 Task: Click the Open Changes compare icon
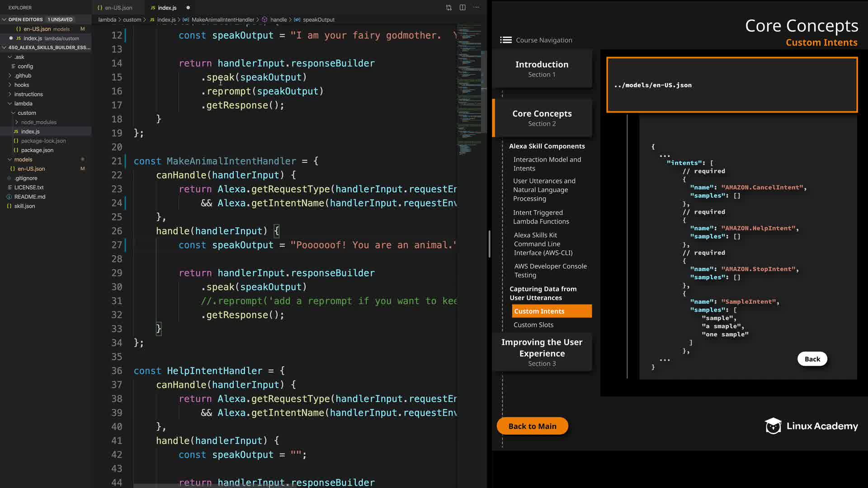click(x=448, y=8)
